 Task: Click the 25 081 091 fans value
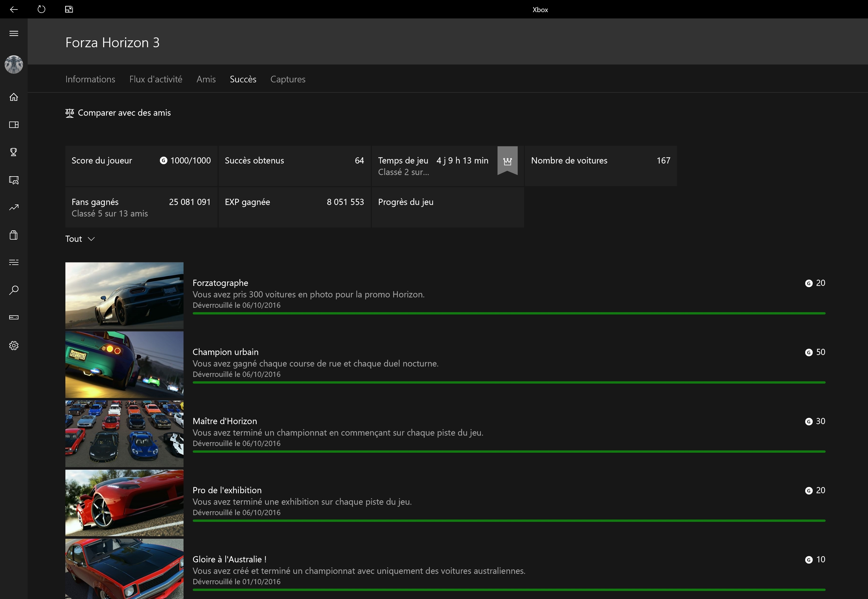point(190,202)
